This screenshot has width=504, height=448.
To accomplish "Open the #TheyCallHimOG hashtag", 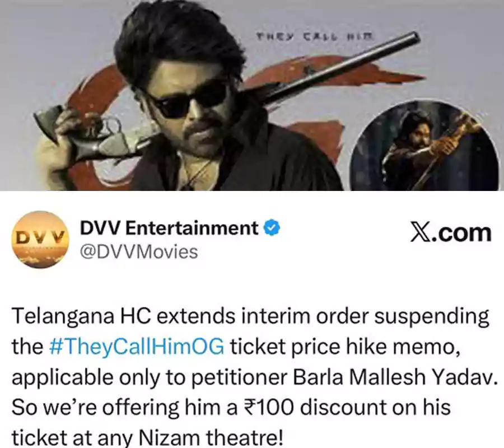I will (137, 347).
